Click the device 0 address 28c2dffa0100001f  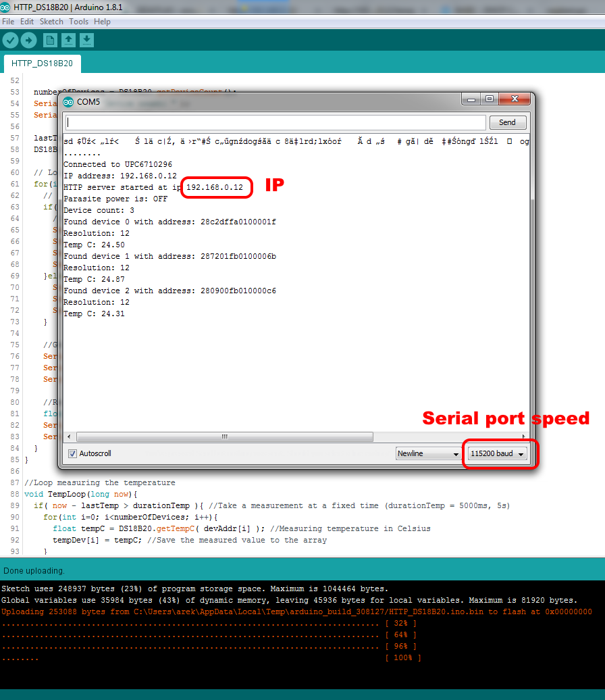click(x=238, y=222)
